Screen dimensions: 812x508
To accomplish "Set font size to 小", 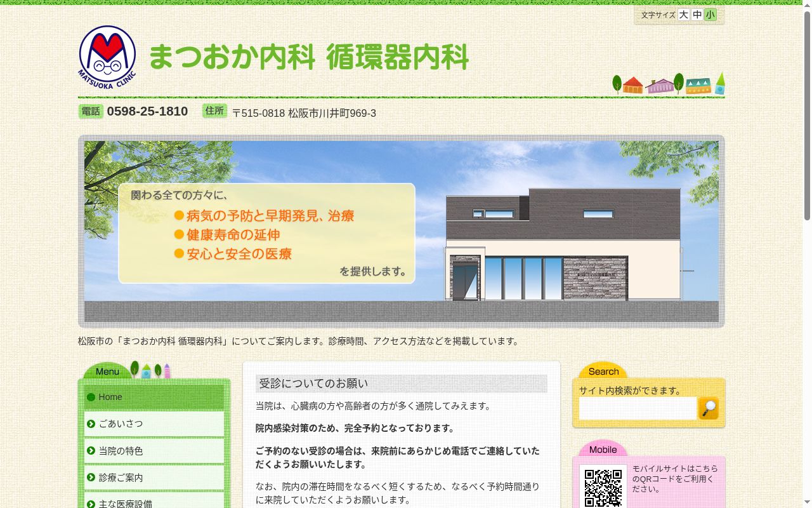I will pyautogui.click(x=710, y=15).
